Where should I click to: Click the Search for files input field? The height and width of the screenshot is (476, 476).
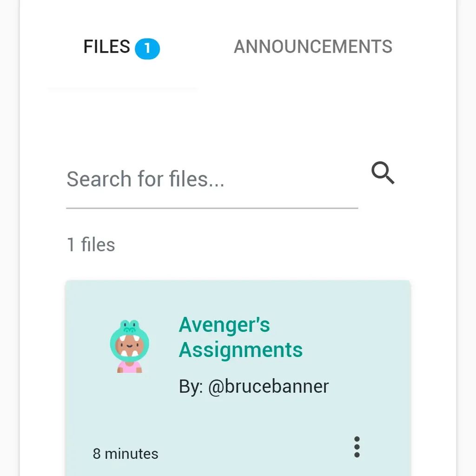[186, 179]
